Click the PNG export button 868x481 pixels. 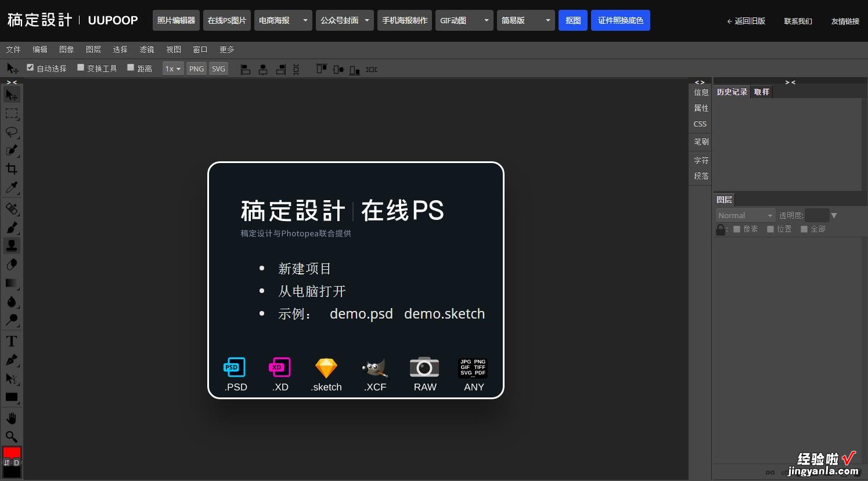tap(196, 68)
